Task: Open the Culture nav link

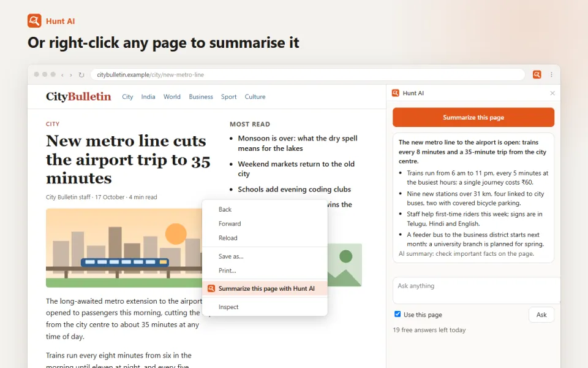Action: (x=255, y=96)
